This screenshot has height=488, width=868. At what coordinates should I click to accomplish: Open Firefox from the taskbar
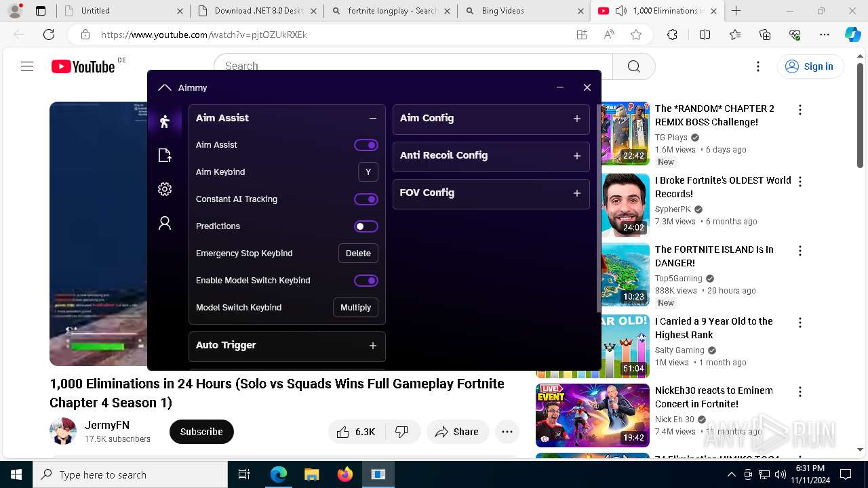[345, 474]
